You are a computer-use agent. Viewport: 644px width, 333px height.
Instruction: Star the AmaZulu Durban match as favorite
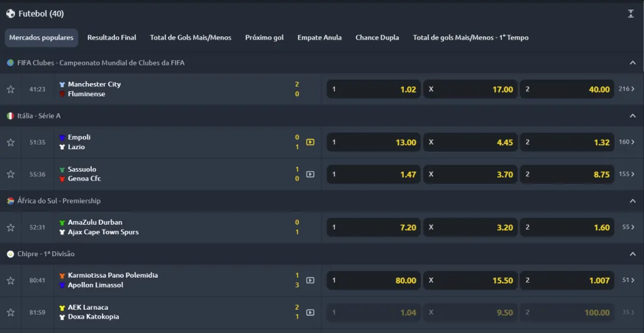[x=11, y=227]
